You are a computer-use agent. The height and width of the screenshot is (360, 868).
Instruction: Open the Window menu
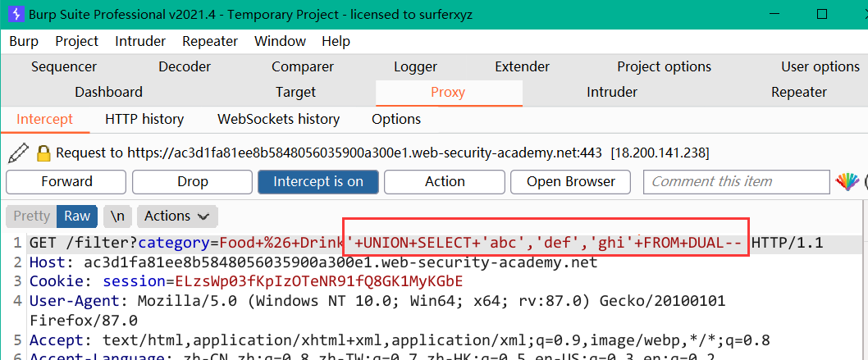(280, 41)
